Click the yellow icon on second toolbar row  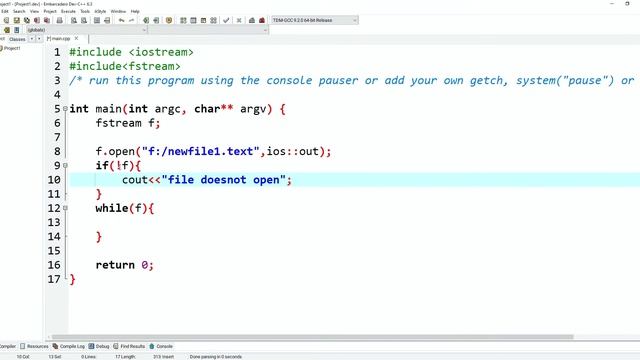click(7, 30)
